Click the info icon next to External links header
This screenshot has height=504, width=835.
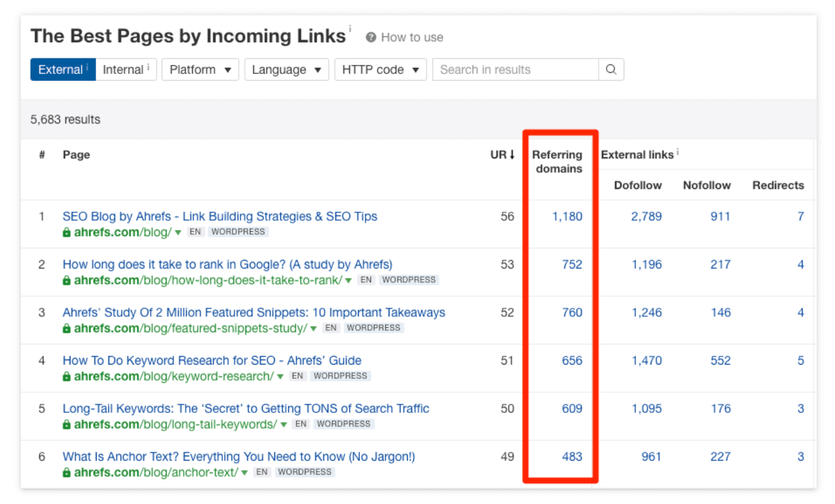(678, 151)
